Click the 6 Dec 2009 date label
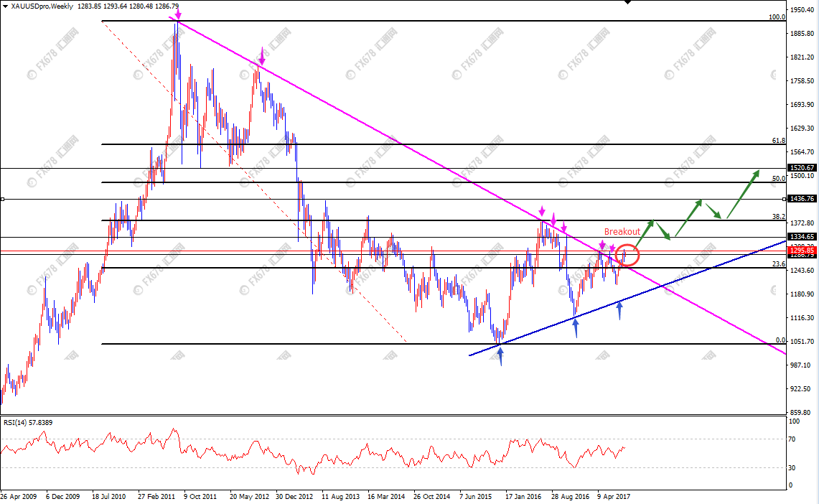 (62, 497)
